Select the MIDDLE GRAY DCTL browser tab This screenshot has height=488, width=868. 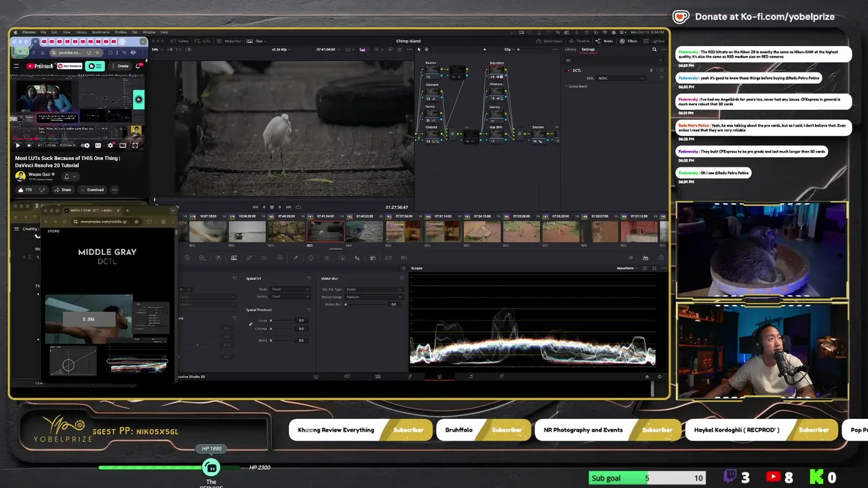[92, 211]
